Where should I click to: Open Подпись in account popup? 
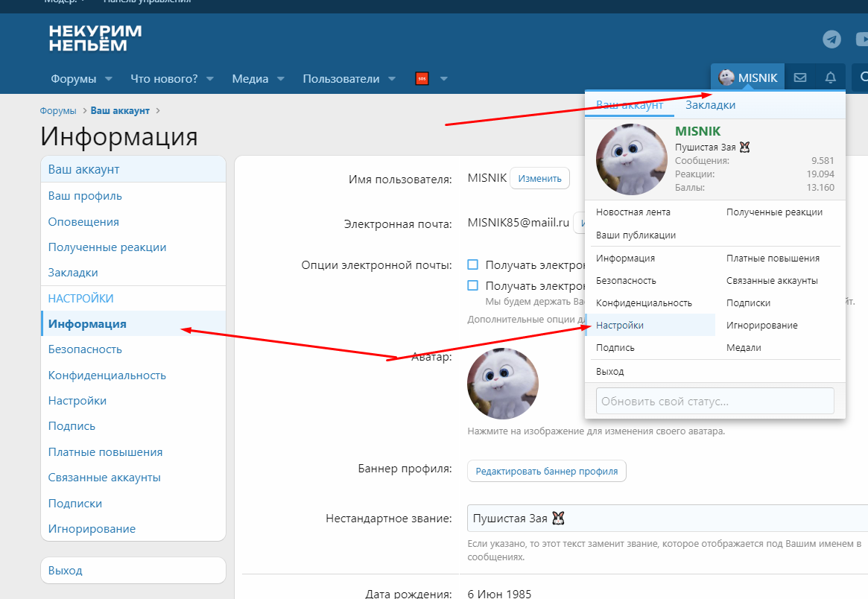615,348
